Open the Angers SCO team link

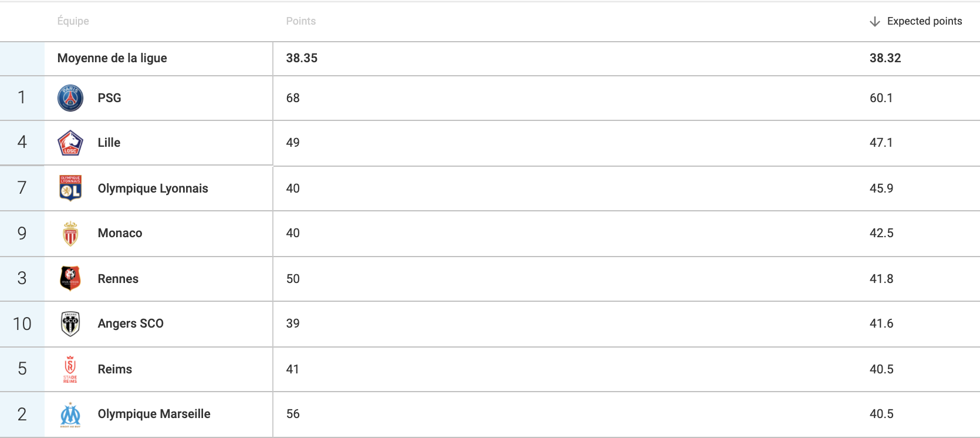point(131,324)
